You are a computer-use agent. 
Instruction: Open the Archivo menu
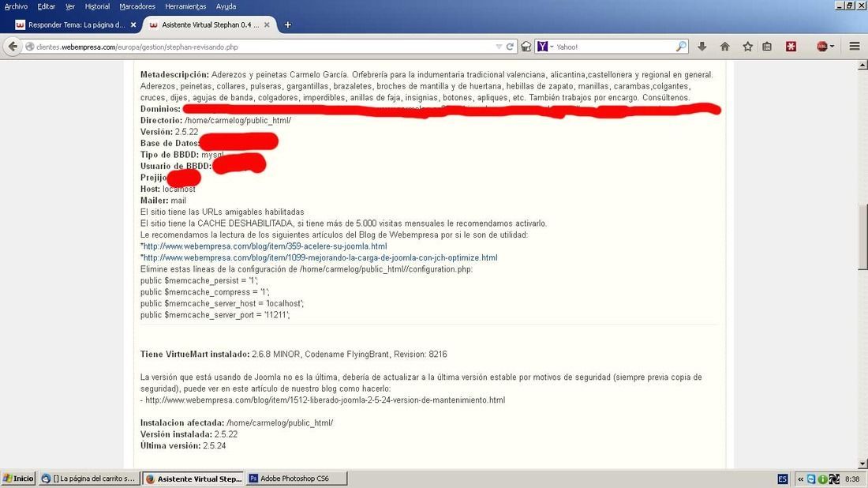(16, 6)
